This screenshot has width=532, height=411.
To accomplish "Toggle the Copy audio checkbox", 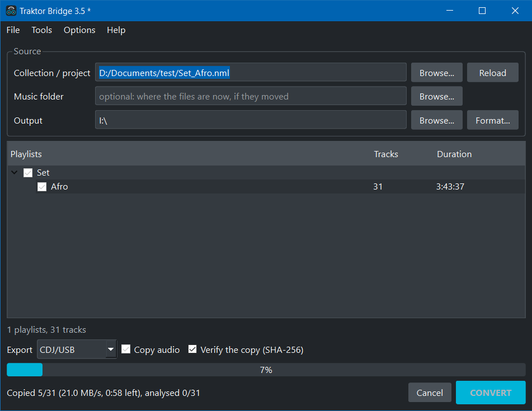I will (x=126, y=349).
